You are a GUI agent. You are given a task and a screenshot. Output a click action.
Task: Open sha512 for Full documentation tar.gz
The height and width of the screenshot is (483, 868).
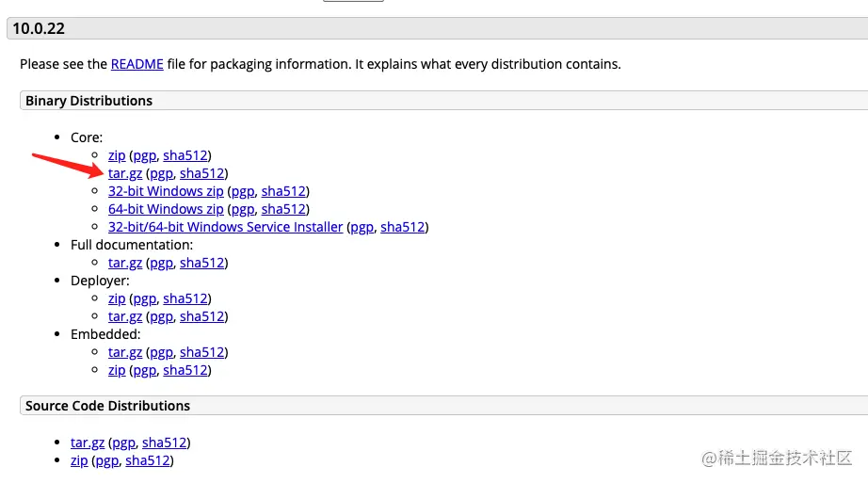tap(202, 263)
